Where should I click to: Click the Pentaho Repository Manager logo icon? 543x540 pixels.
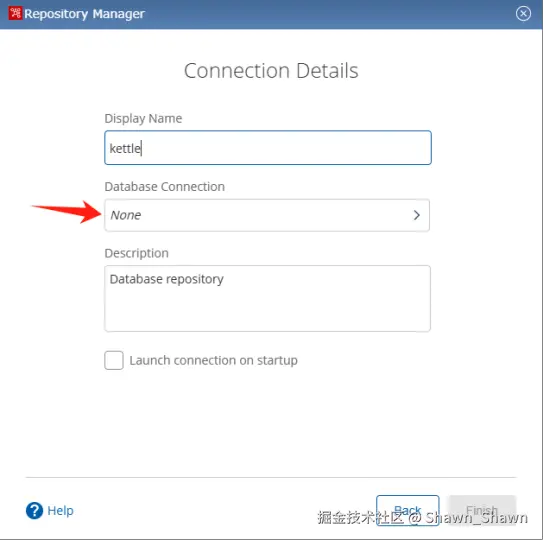click(x=15, y=14)
